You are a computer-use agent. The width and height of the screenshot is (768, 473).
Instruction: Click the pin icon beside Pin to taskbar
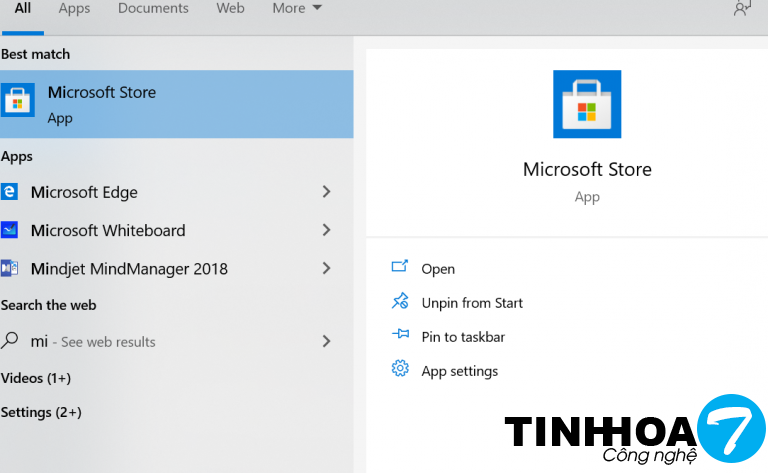[400, 336]
